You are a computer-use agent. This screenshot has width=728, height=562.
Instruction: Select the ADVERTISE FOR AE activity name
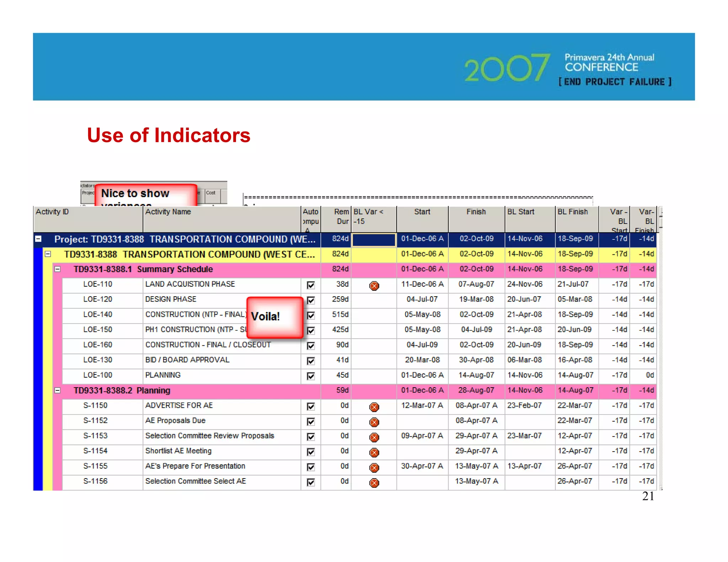point(179,405)
